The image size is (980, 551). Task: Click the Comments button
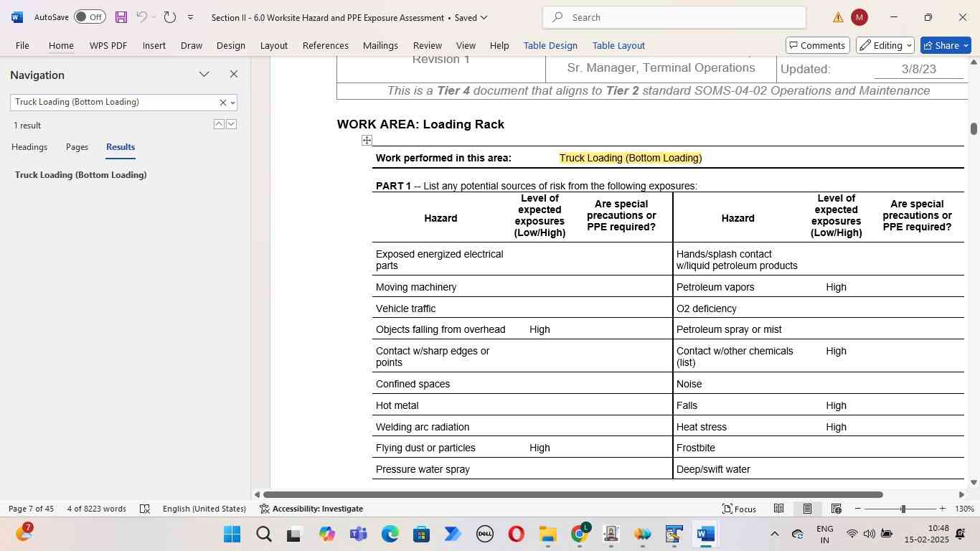(817, 45)
